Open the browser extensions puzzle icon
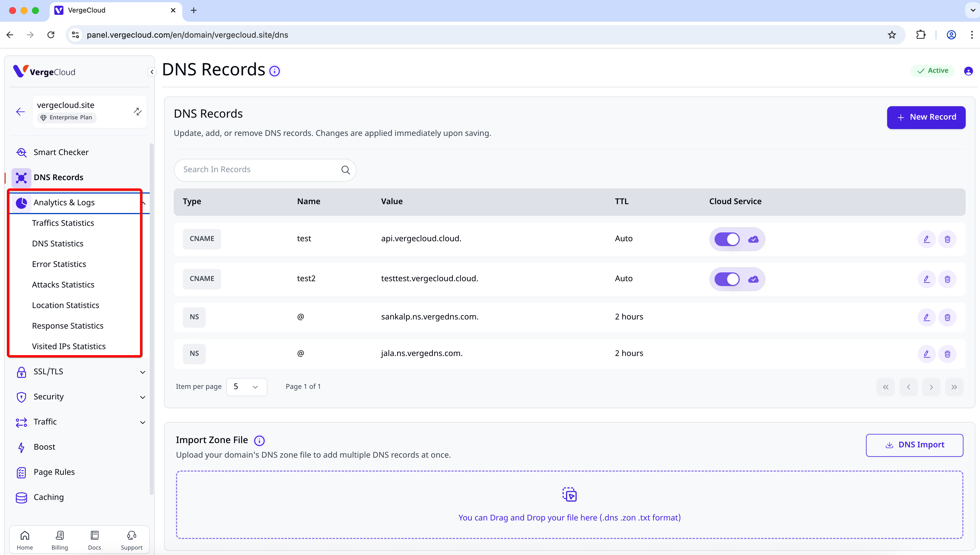The width and height of the screenshot is (980, 555). (x=921, y=35)
